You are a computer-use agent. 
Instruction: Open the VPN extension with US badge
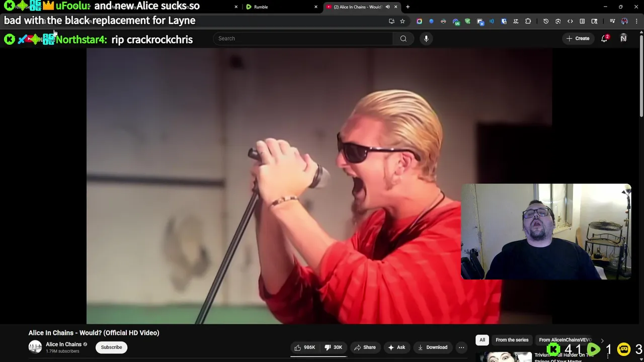456,21
